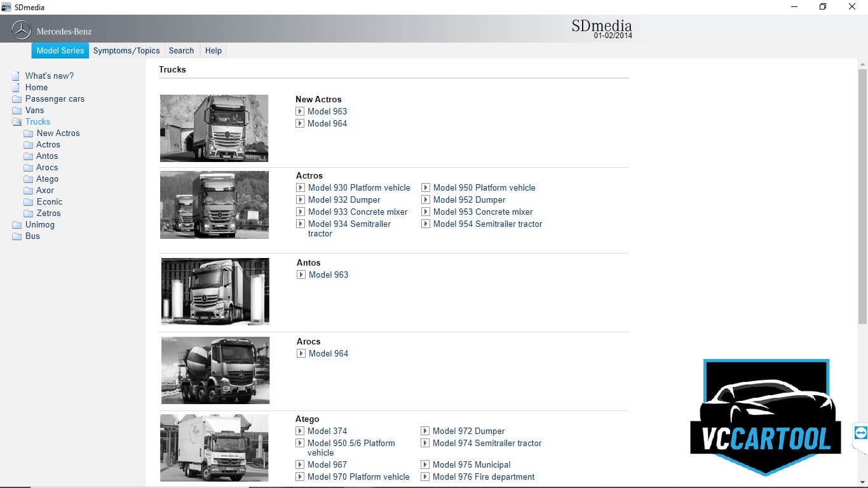868x488 pixels.
Task: Click arrow icon beside Arocs Model 964
Action: (301, 353)
